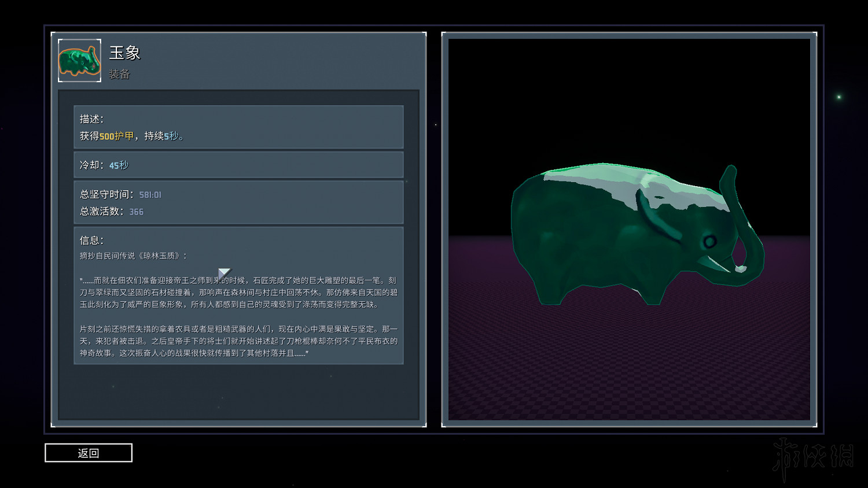This screenshot has height=488, width=868.
Task: Click the elephant model's eye
Action: tap(709, 241)
